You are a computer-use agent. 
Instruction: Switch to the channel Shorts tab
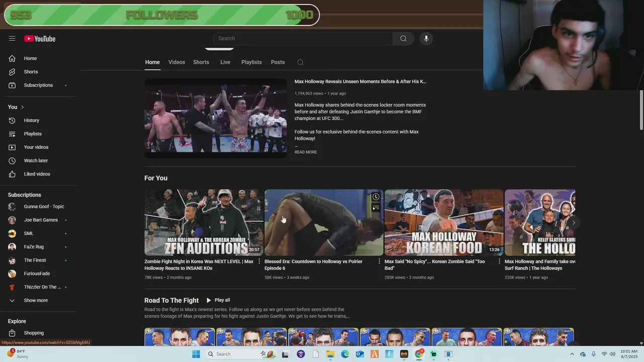click(201, 62)
